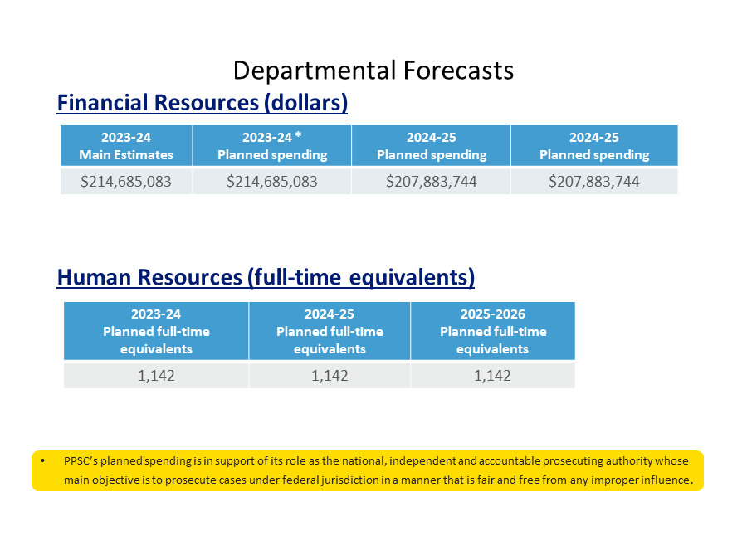Select the 2023-24 Planned spending header
This screenshot has height=560, width=747.
click(271, 145)
